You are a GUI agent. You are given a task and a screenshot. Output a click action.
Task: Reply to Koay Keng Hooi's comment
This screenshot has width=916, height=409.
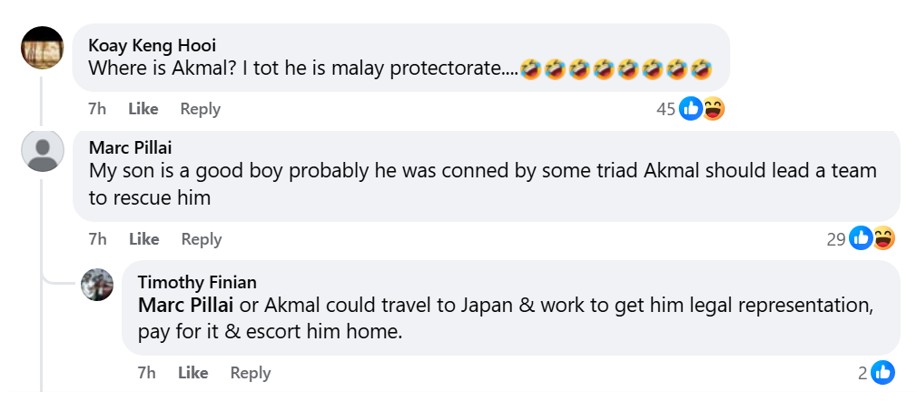pyautogui.click(x=200, y=109)
